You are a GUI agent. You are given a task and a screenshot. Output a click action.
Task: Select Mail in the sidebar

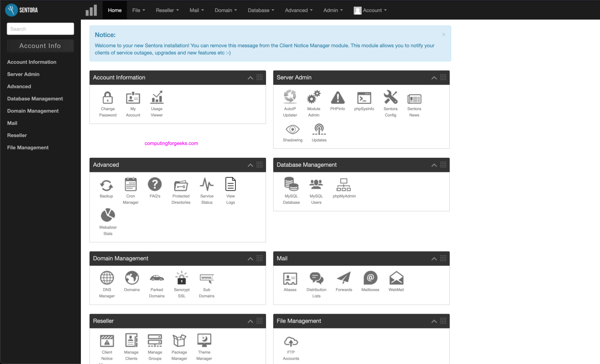12,123
